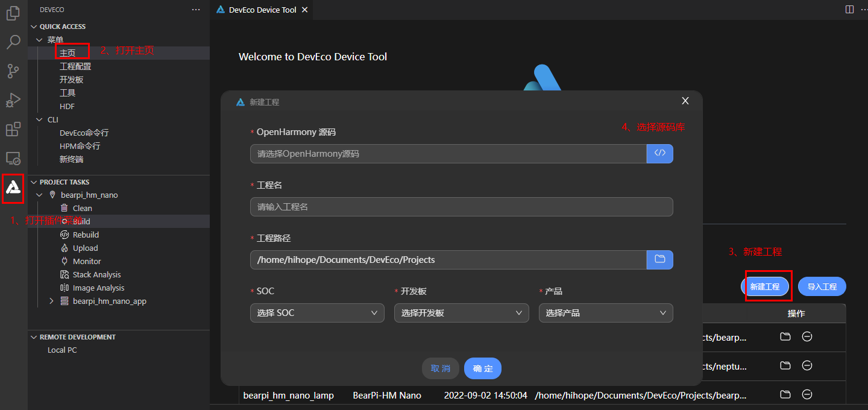The height and width of the screenshot is (410, 868).
Task: Remove the bearpi_hm_nano_lamp project row
Action: tap(807, 394)
